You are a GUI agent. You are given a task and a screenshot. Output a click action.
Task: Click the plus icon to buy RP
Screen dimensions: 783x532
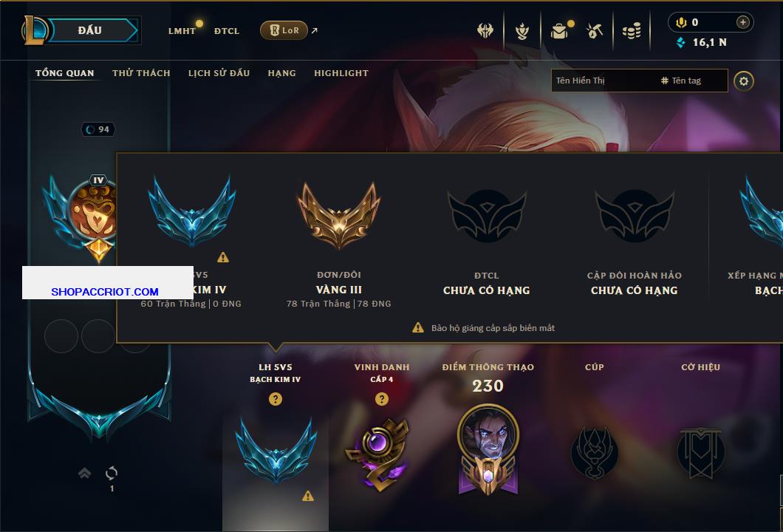coord(742,22)
